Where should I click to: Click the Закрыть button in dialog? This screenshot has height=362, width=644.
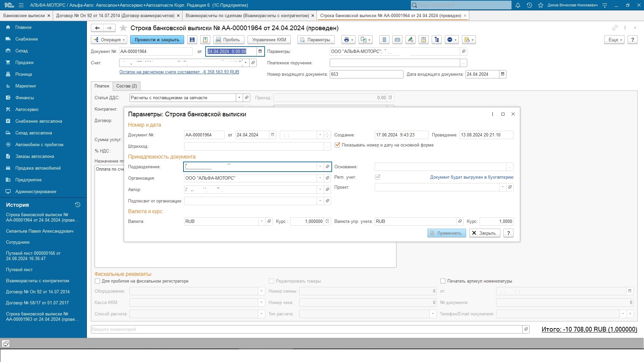click(x=485, y=233)
